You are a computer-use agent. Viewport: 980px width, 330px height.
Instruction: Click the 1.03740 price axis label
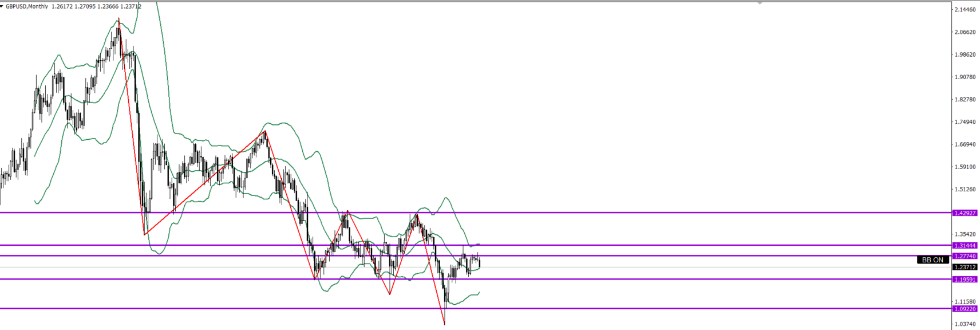pos(965,324)
